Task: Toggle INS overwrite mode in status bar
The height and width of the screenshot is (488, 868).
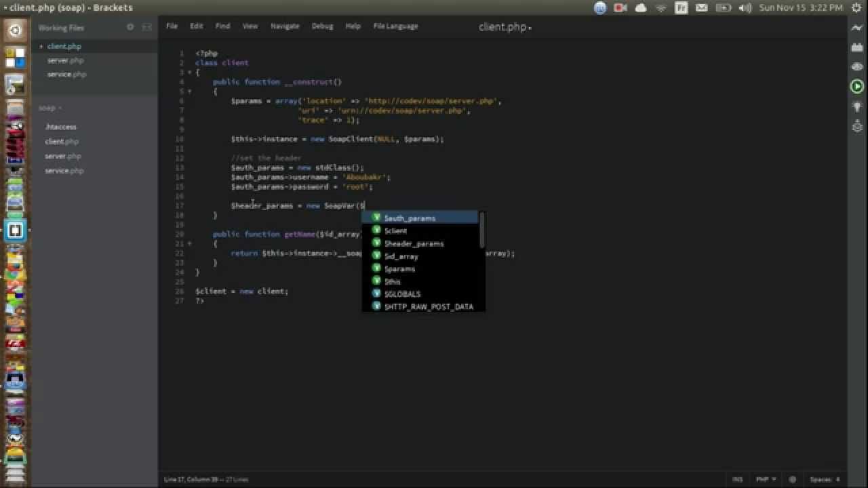Action: (738, 479)
